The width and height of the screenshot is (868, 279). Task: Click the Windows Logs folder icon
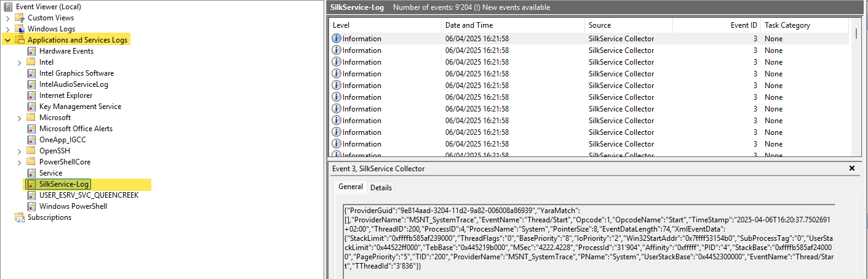click(20, 29)
